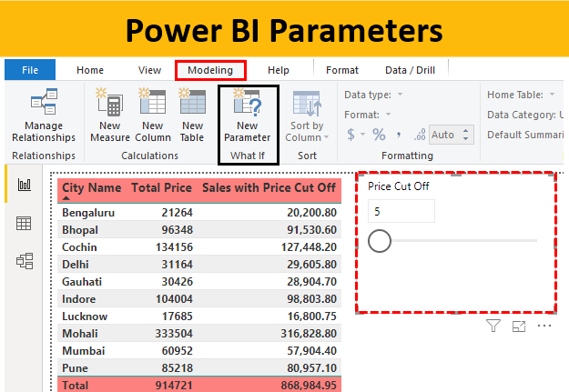Viewport: 569px width, 392px height.
Task: Add a New Column
Action: pyautogui.click(x=153, y=116)
